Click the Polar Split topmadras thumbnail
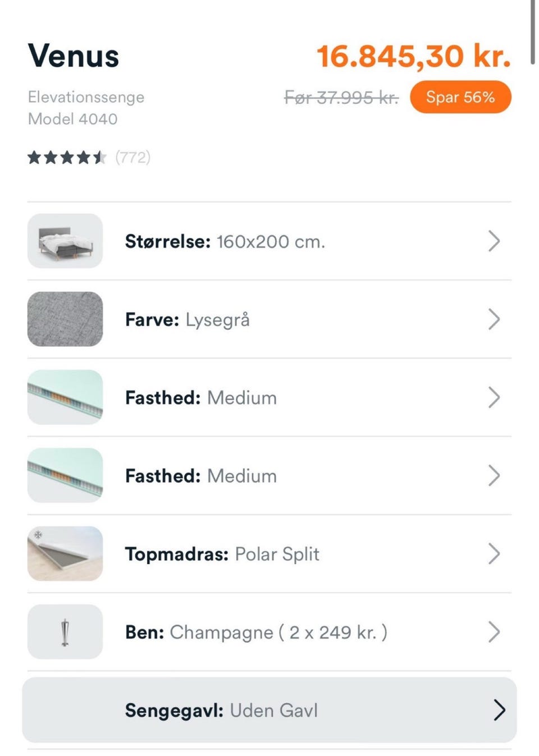 pyautogui.click(x=65, y=553)
